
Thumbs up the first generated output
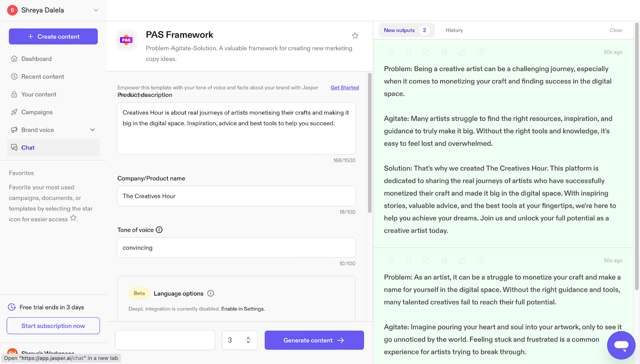pyautogui.click(x=462, y=52)
